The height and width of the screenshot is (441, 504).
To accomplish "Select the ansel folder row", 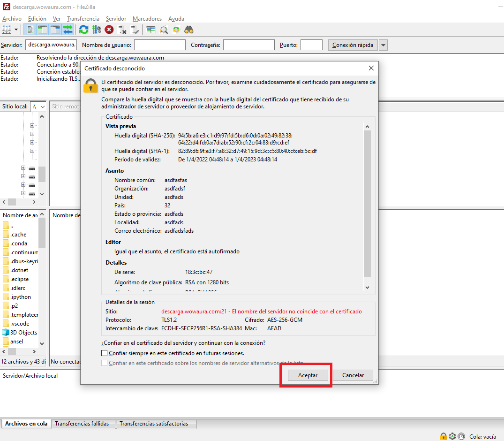I will (x=20, y=341).
